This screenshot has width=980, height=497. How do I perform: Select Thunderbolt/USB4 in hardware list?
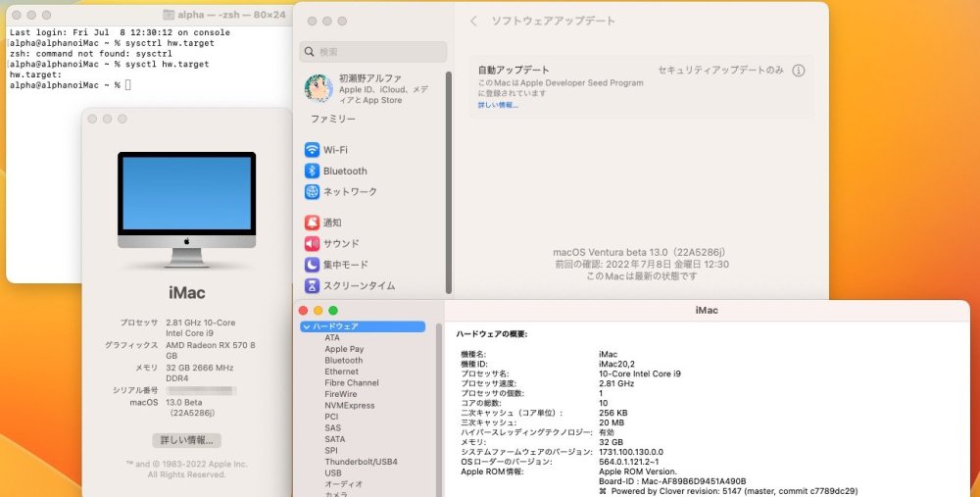click(x=361, y=462)
